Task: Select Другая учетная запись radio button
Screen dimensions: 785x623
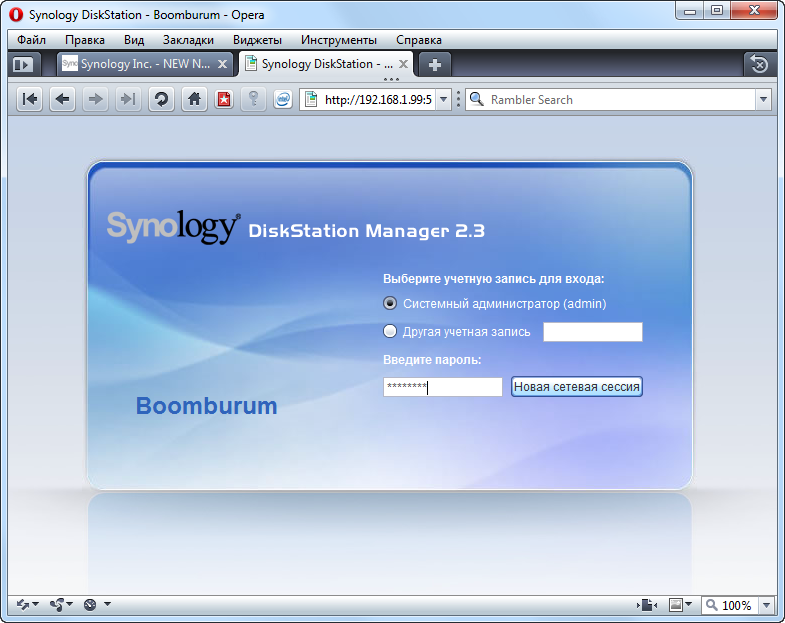Action: click(x=389, y=331)
